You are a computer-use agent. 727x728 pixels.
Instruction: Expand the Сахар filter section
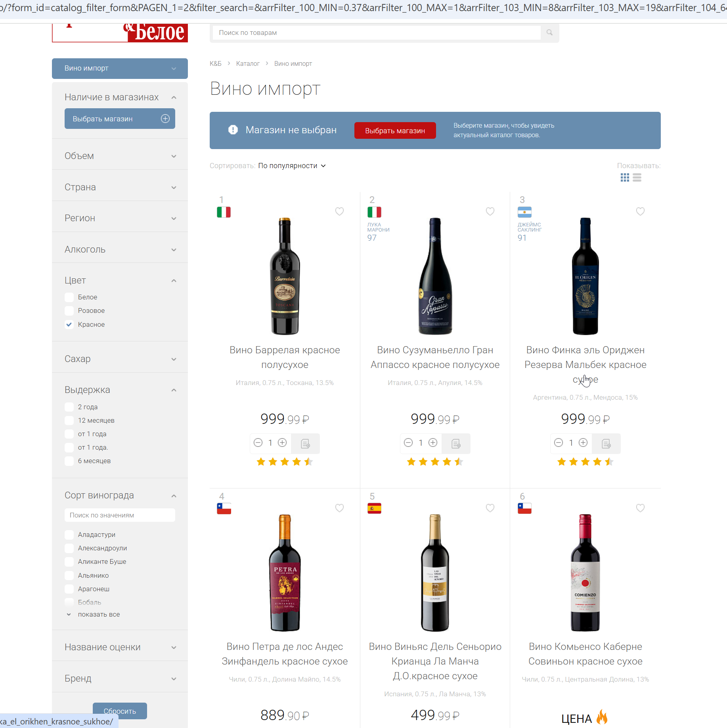120,359
